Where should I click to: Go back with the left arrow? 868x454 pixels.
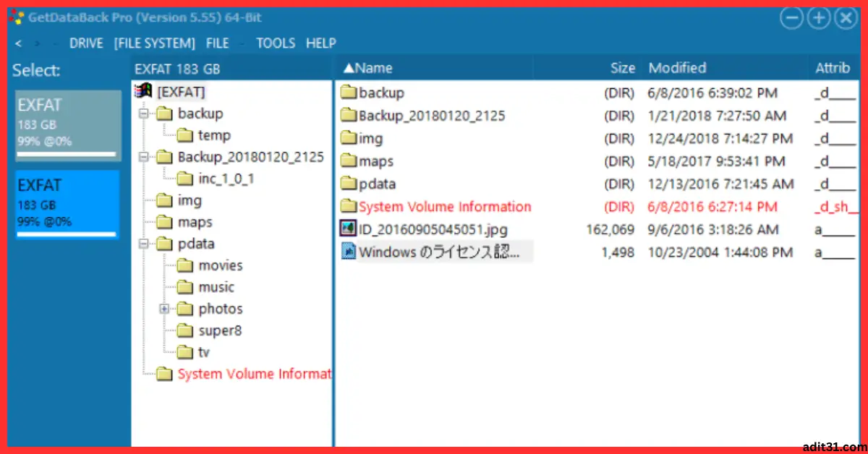[18, 44]
